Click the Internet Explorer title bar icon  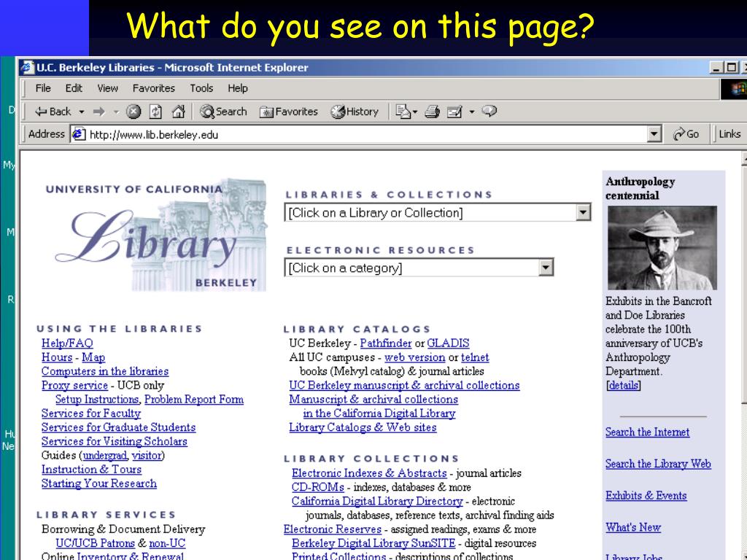tap(28, 67)
